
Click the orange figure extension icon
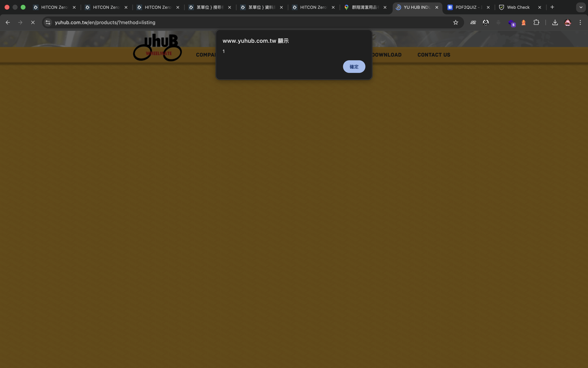point(524,22)
